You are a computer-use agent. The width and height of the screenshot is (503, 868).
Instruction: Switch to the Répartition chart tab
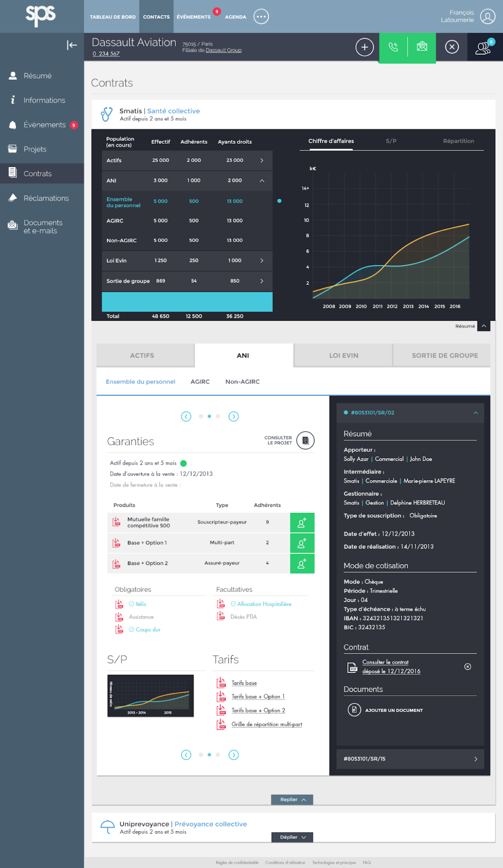(458, 141)
